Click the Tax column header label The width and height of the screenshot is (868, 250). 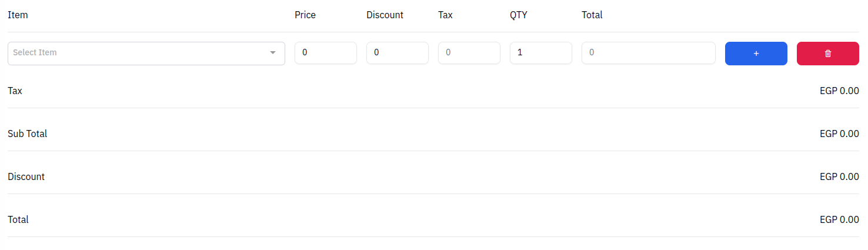click(x=445, y=15)
